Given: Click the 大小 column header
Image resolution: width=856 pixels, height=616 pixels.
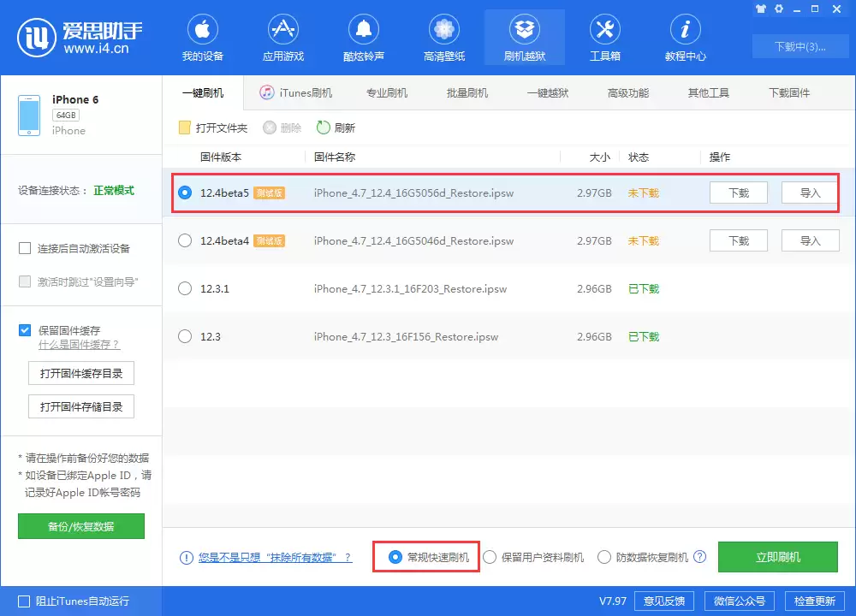Looking at the screenshot, I should pyautogui.click(x=600, y=157).
